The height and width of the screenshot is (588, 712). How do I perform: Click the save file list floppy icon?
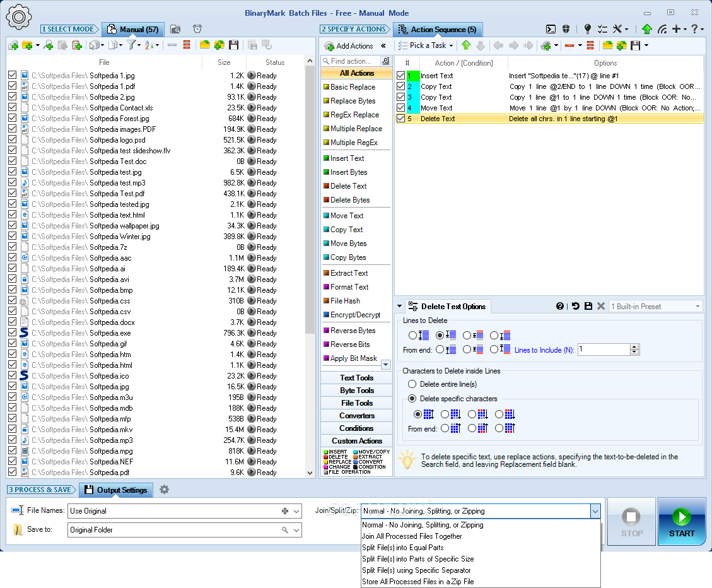tap(234, 45)
